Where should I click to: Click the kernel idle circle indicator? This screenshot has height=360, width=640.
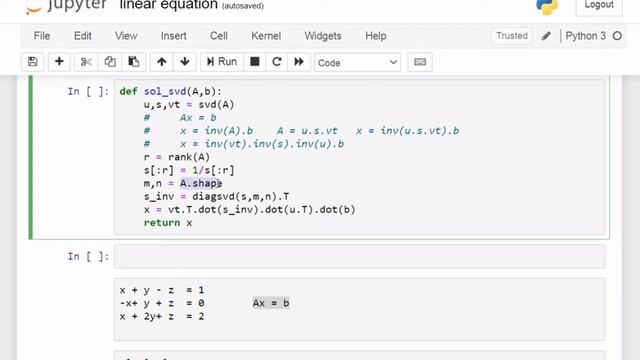tap(617, 36)
